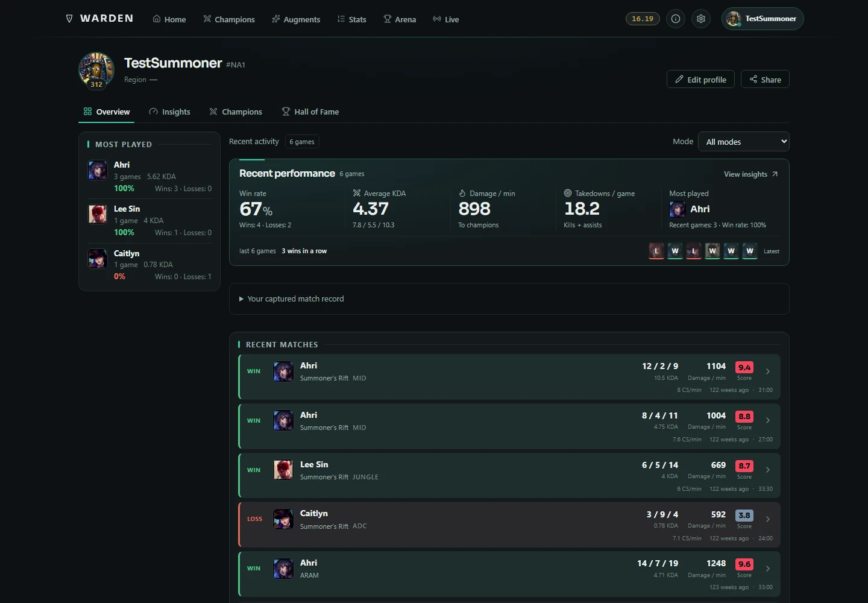The height and width of the screenshot is (603, 868).
Task: Open the View insights link
Action: pos(751,174)
